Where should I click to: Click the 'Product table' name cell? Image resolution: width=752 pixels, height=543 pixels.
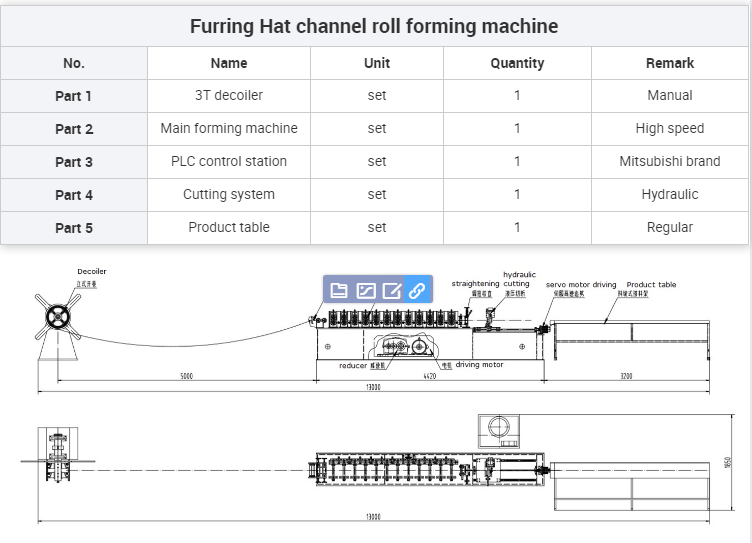click(229, 227)
